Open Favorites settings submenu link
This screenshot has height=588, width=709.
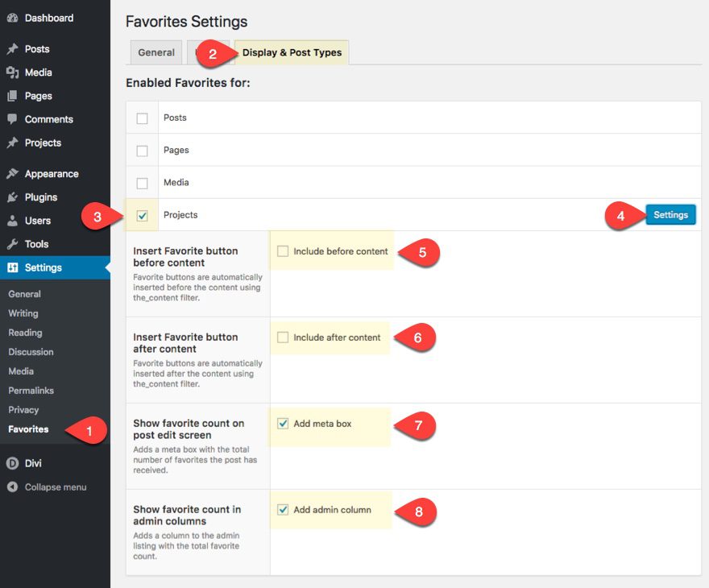(28, 429)
